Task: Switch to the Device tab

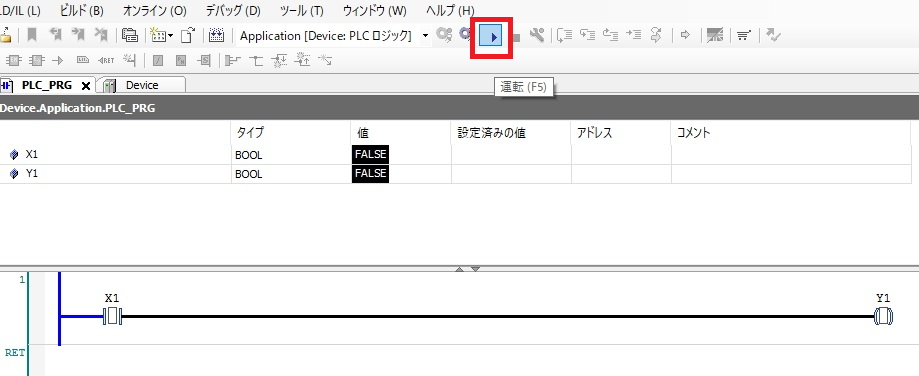Action: pyautogui.click(x=142, y=86)
